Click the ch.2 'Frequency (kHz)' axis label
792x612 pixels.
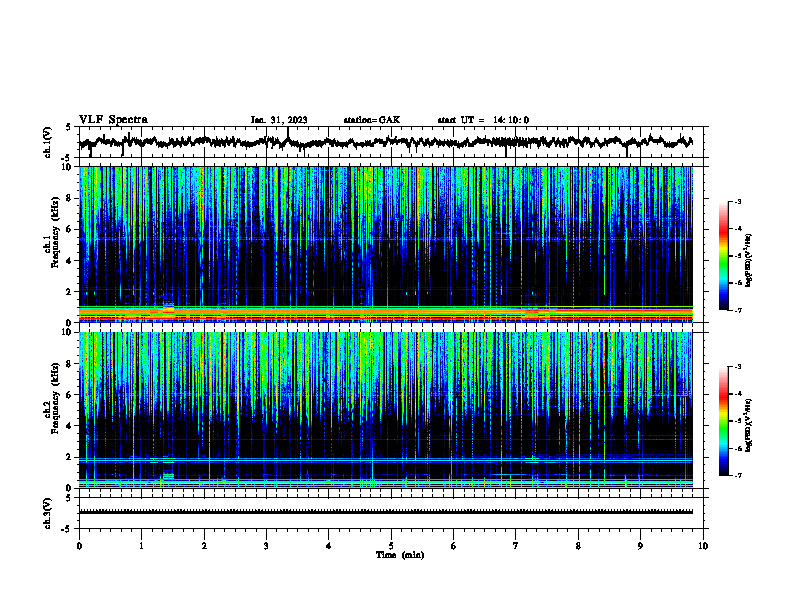click(55, 398)
